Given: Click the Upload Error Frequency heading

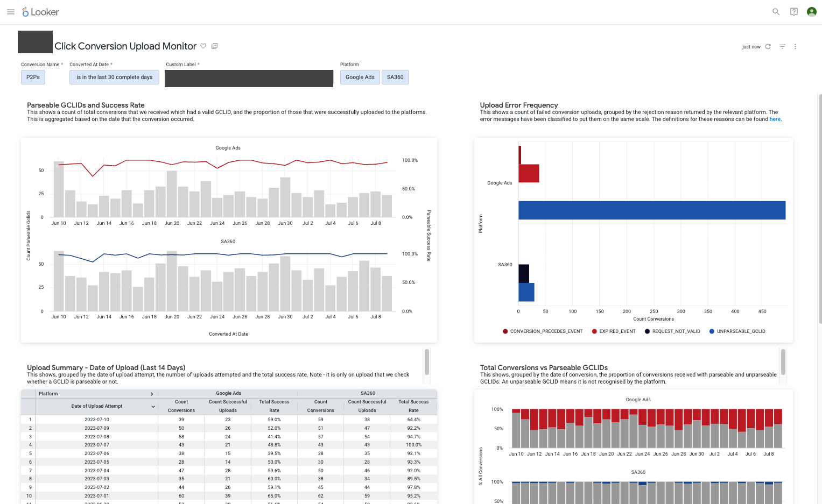Looking at the screenshot, I should 519,105.
